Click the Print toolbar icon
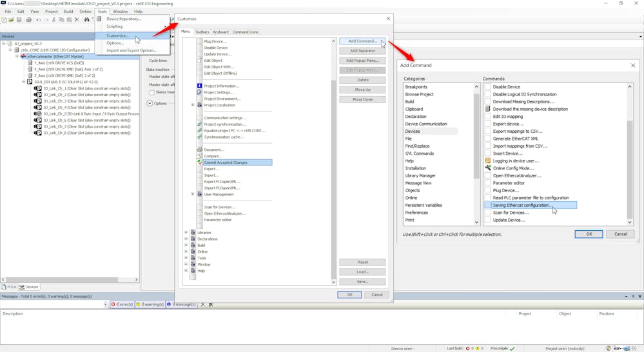This screenshot has width=644, height=352. tap(28, 20)
